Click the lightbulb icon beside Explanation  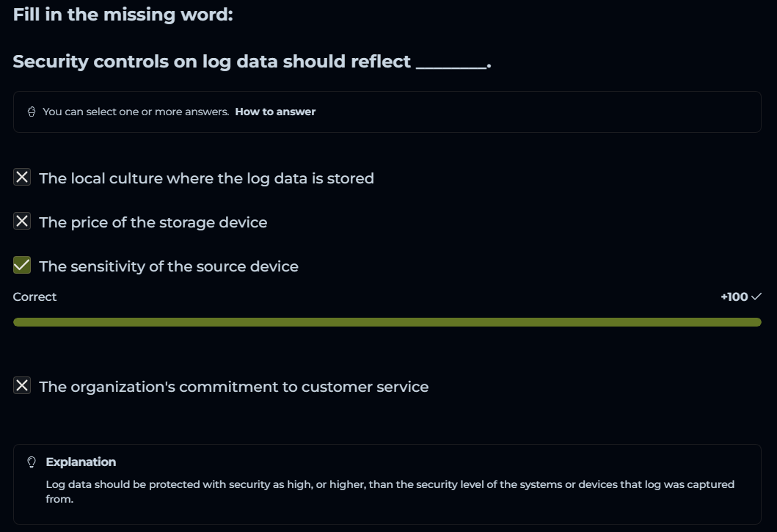(x=32, y=462)
